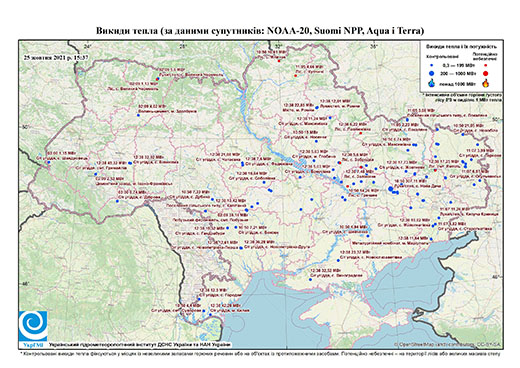Select the blue marker labeled 12:38 25,37 МВт
520x368 pixels.
point(338,260)
